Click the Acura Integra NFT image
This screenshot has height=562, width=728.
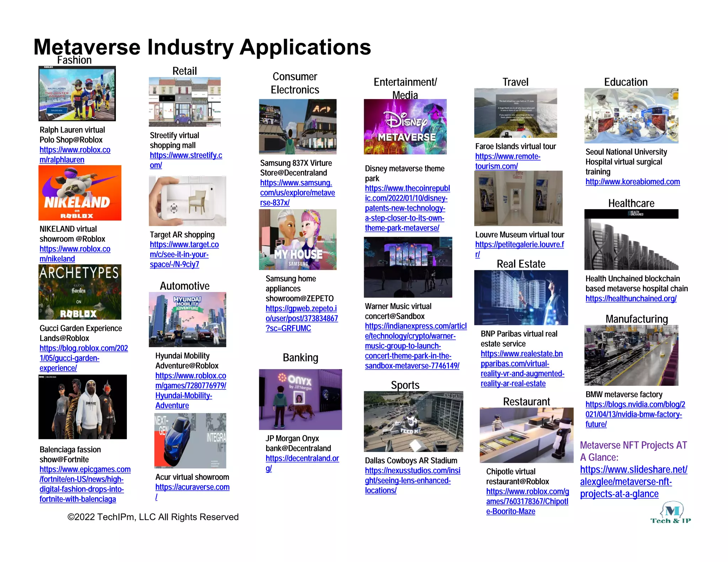[190, 441]
